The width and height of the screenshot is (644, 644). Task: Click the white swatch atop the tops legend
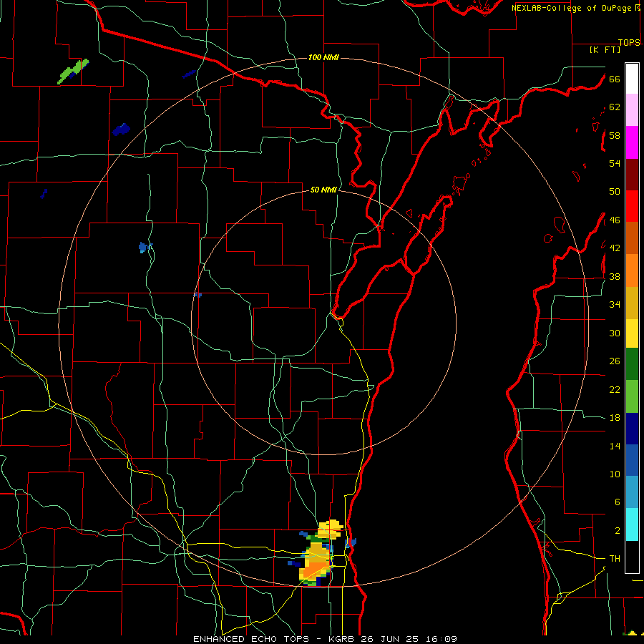click(632, 79)
